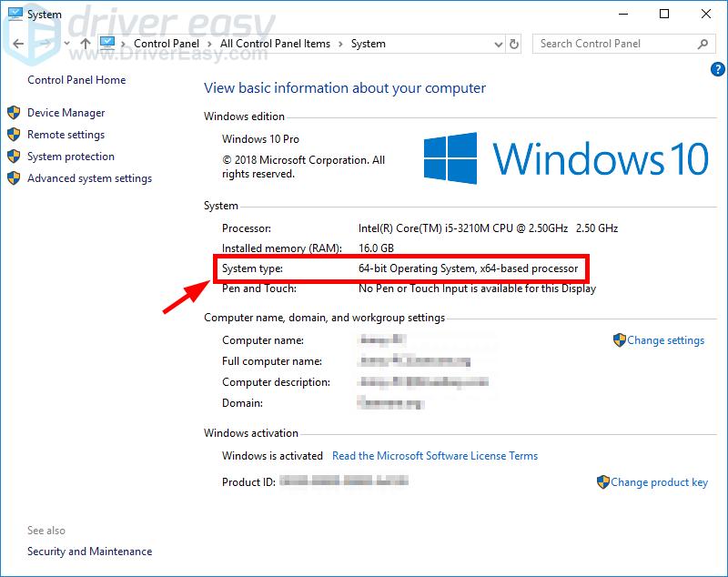Click the 'Windows 10 Pro' edition text
Viewport: 728px width, 577px height.
click(x=260, y=139)
